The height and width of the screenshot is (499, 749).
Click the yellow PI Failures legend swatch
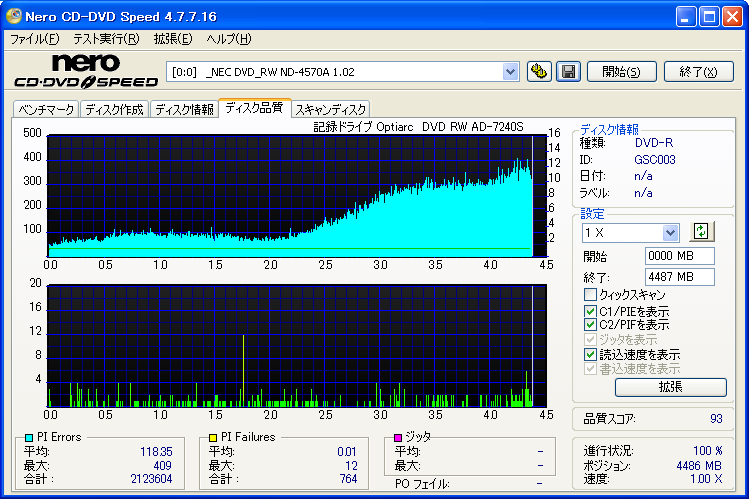(x=213, y=437)
